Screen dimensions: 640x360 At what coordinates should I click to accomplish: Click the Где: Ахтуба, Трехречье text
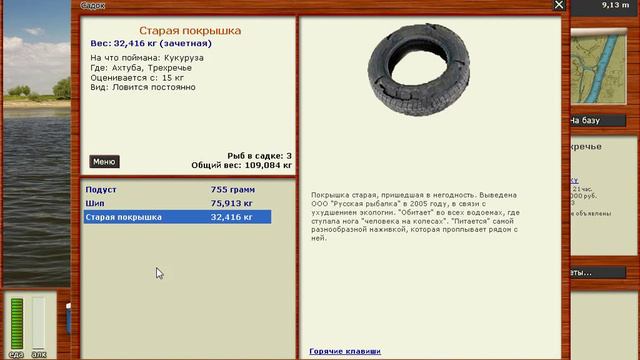pos(141,68)
